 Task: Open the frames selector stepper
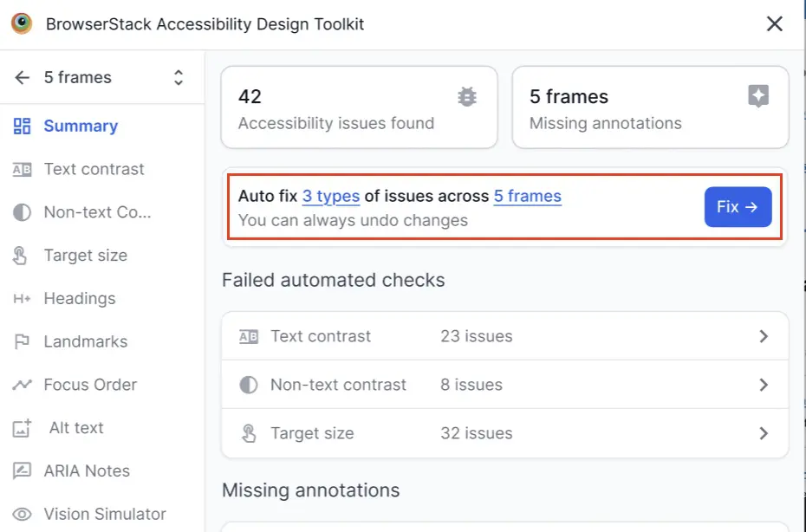[x=177, y=77]
